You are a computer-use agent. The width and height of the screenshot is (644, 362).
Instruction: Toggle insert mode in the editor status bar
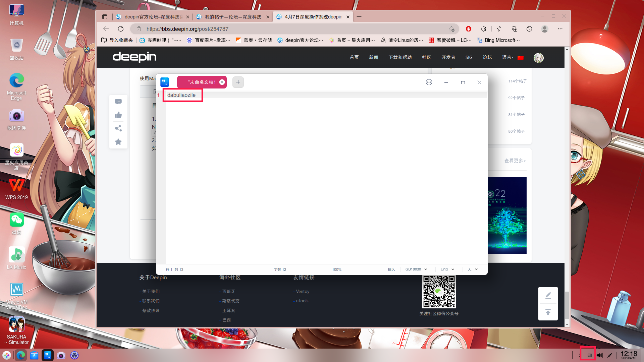391,269
